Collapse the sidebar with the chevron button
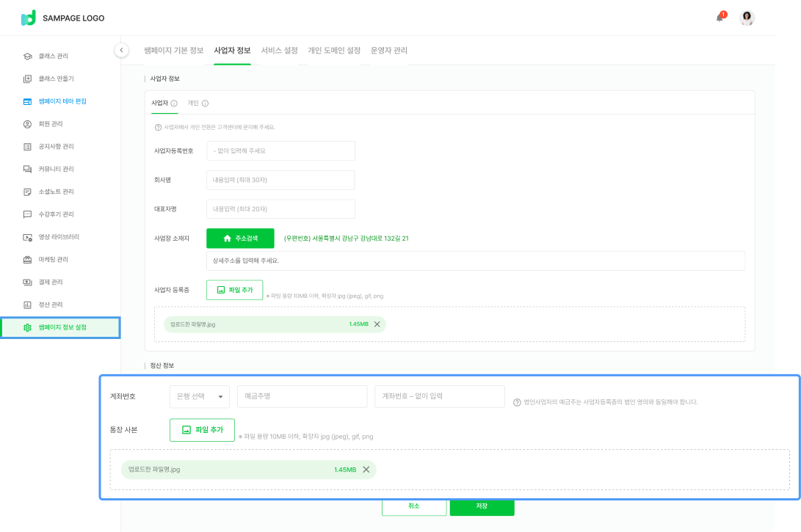The height and width of the screenshot is (532, 801). coord(121,50)
